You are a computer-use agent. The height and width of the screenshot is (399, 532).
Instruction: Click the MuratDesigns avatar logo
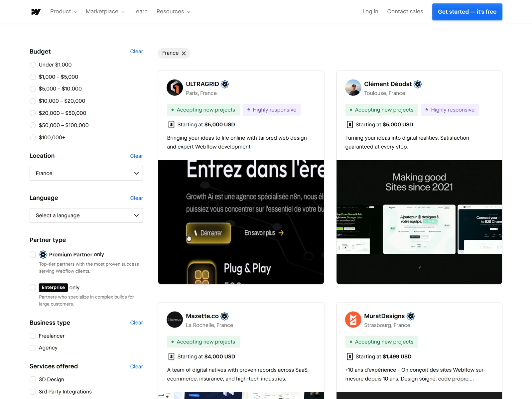click(x=353, y=320)
